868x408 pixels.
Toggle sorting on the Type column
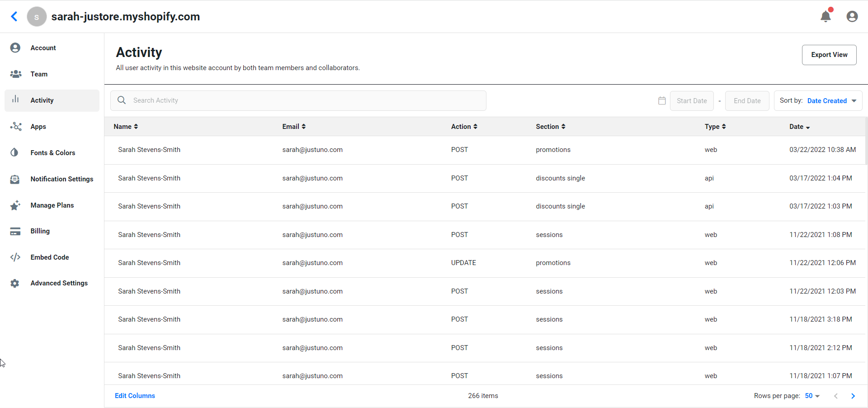tap(724, 126)
